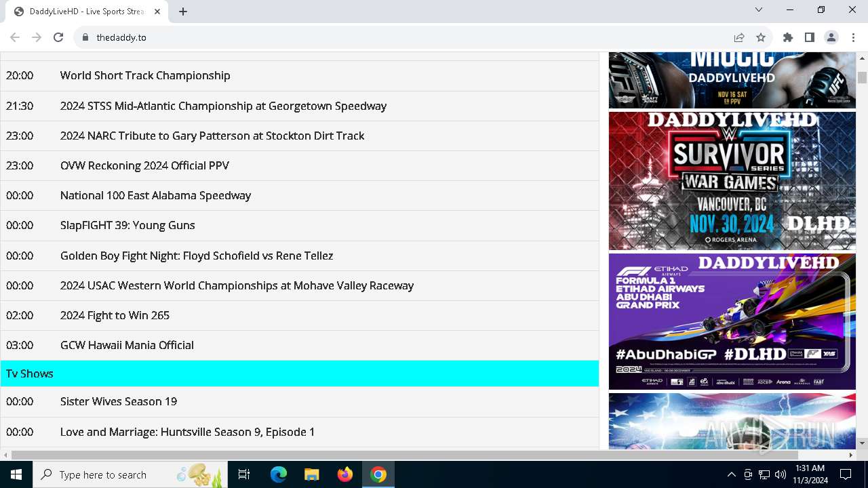Screen dimensions: 868x488
Task: Open network status tray icon
Action: (764, 474)
